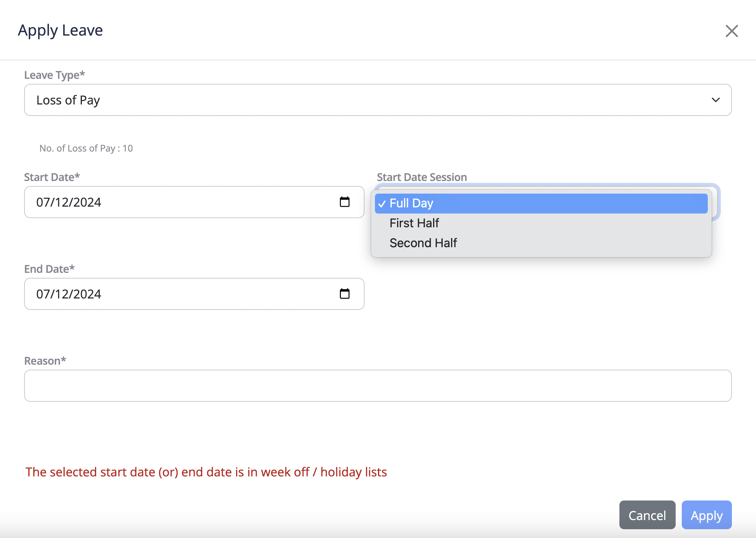Click the Start Date Session label
756x538 pixels.
point(422,177)
